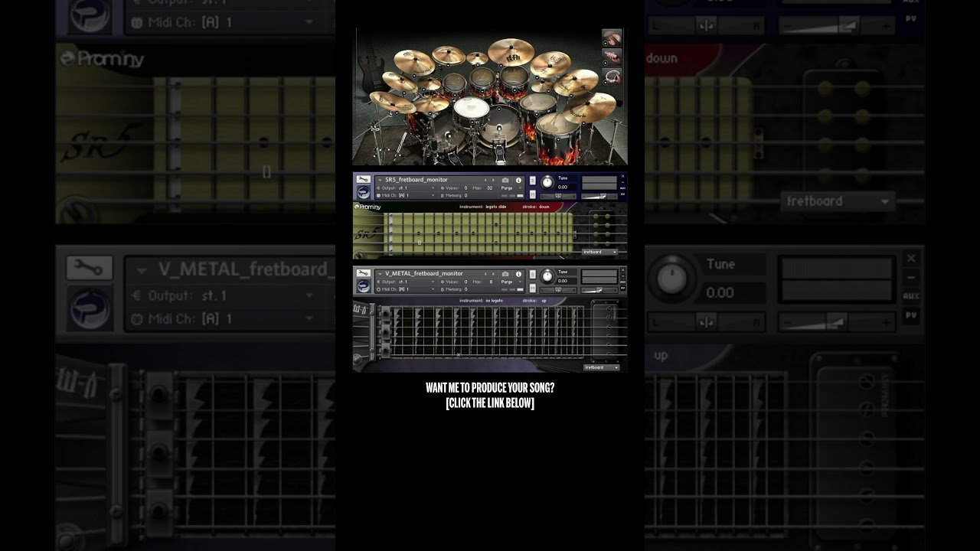The height and width of the screenshot is (551, 980).
Task: Click 'no legato' instrument readout on V_METAL
Action: (495, 301)
